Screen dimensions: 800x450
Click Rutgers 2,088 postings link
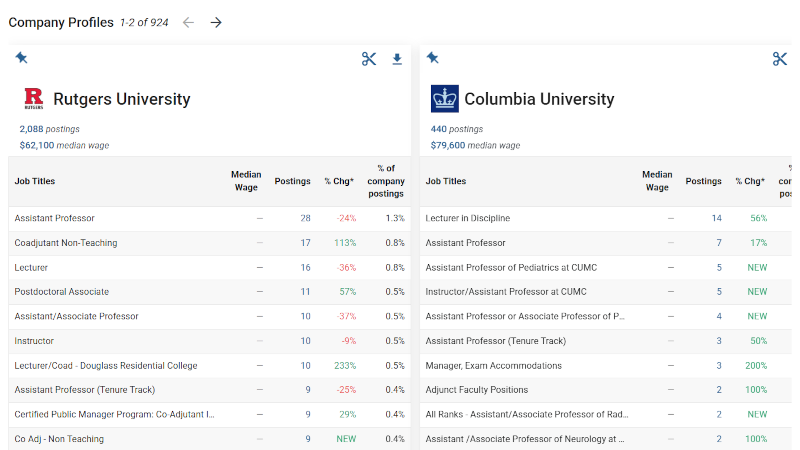tap(49, 129)
